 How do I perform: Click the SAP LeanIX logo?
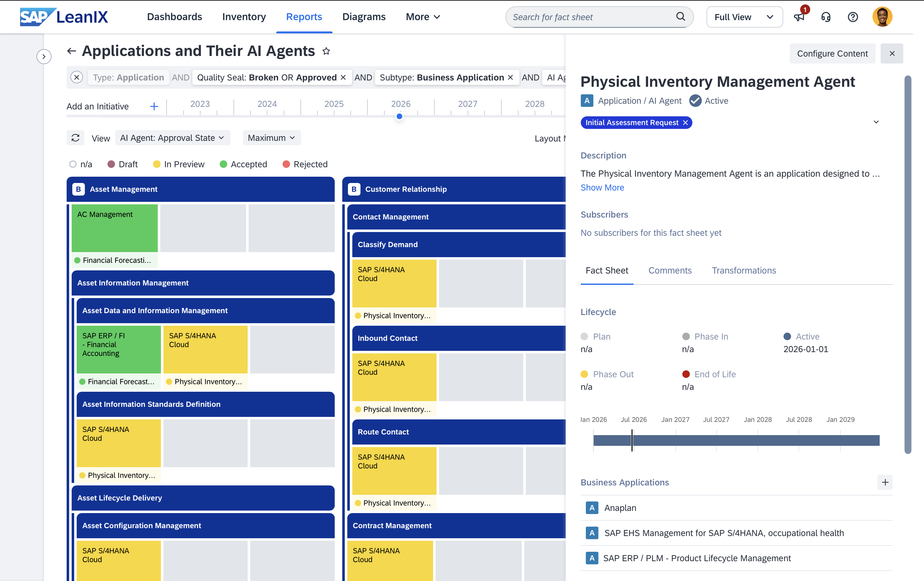pyautogui.click(x=64, y=17)
